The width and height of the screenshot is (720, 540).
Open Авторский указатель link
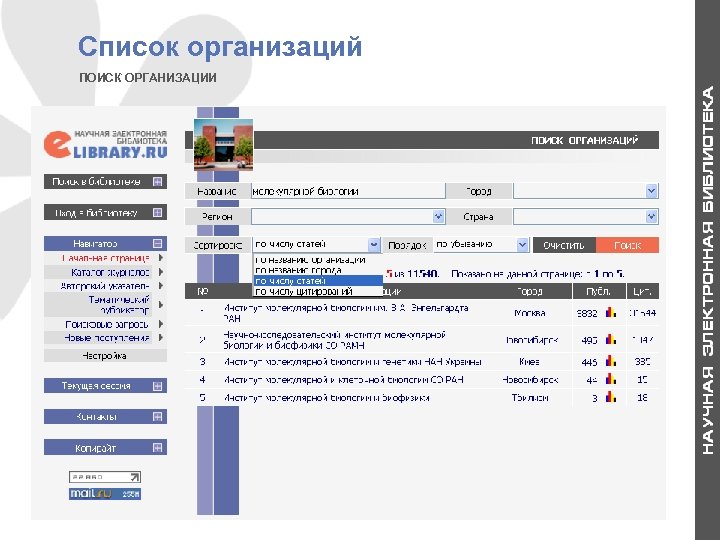(x=105, y=286)
